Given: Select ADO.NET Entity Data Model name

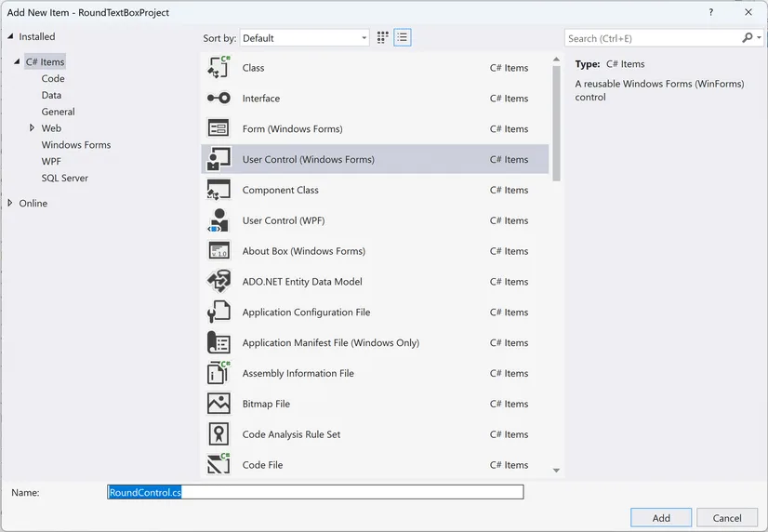Looking at the screenshot, I should point(302,281).
